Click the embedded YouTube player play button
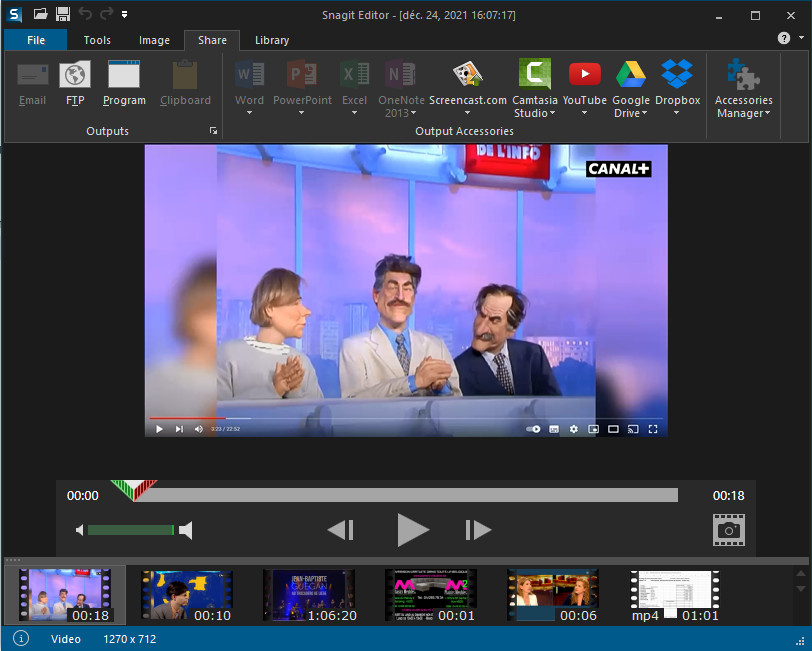Screen dimensions: 812x651 pos(159,429)
